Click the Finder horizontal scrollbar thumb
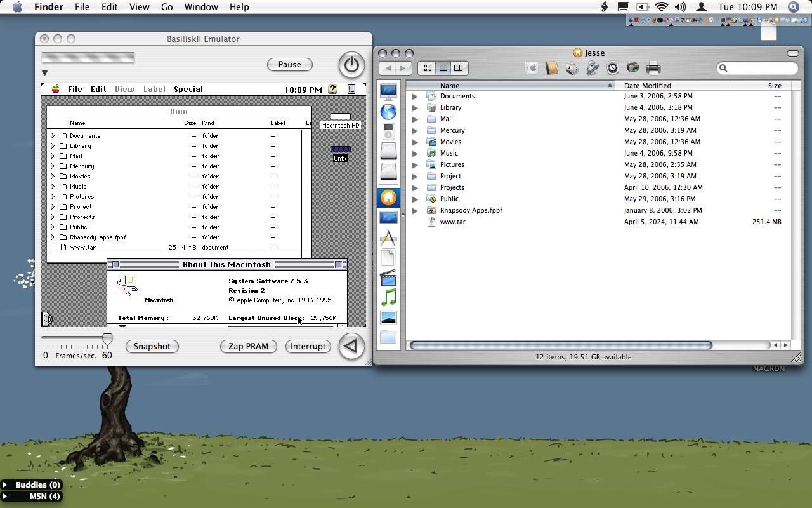 point(561,345)
